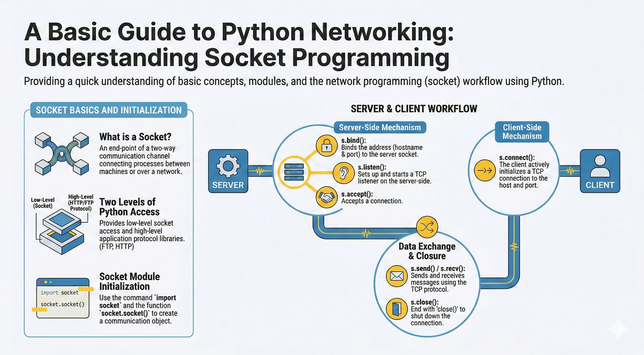Click the connected cubes socket illustration
The width and height of the screenshot is (644, 355).
click(x=62, y=153)
